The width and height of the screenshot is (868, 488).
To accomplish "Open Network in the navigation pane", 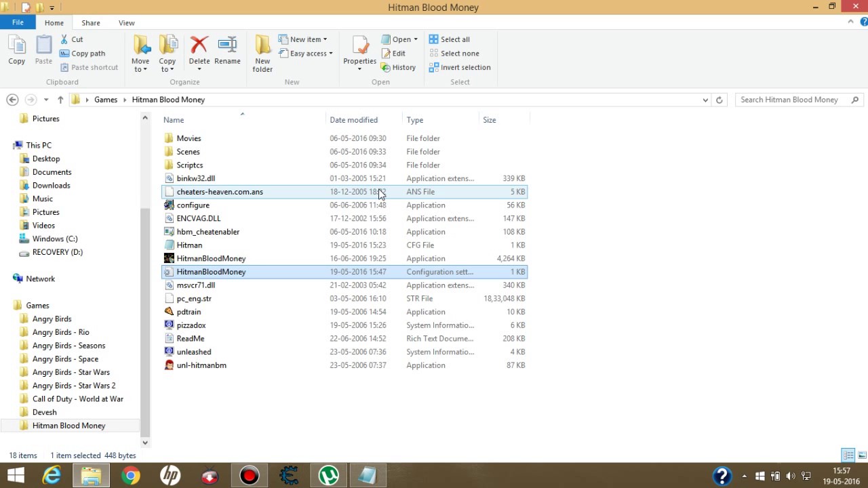I will point(40,279).
